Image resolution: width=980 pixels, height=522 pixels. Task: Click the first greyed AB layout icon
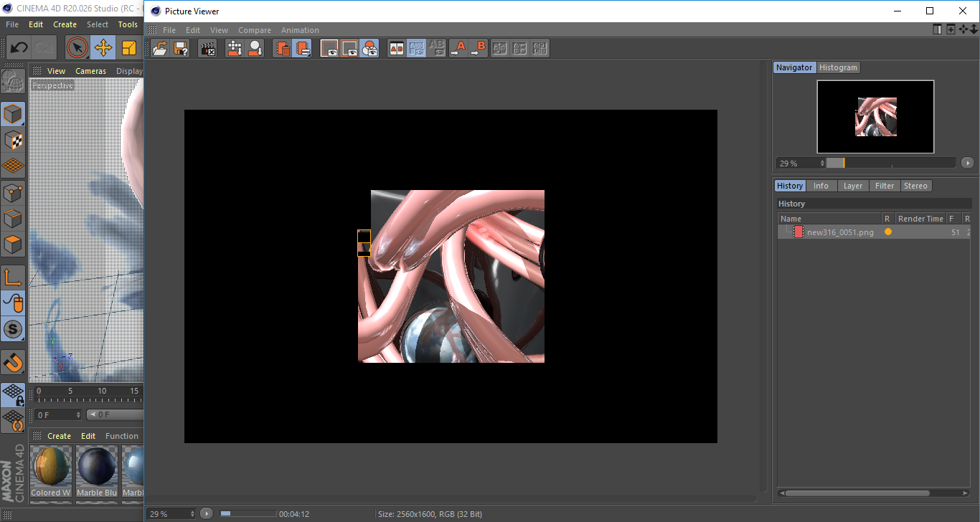pos(500,48)
